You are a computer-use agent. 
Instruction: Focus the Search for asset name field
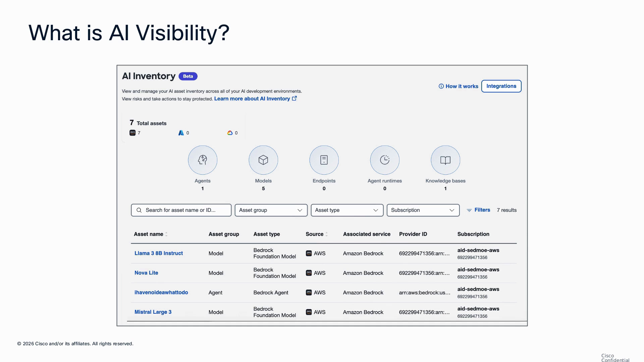tap(181, 210)
